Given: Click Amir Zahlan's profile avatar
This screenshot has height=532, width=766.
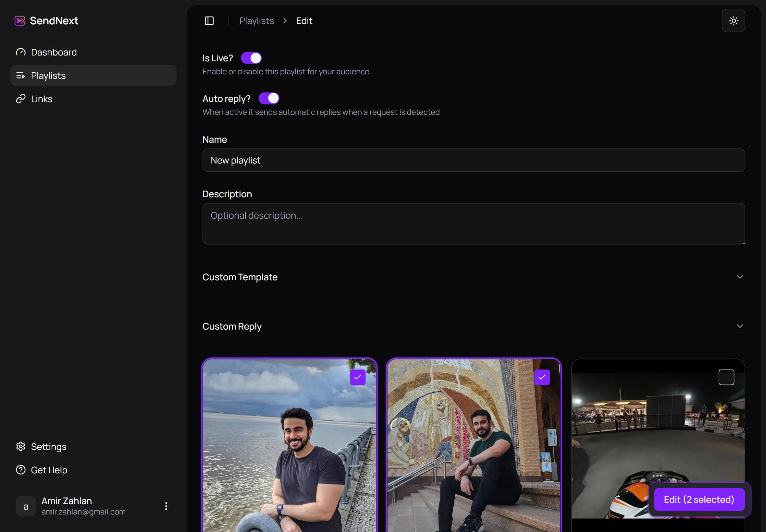Looking at the screenshot, I should [x=26, y=506].
